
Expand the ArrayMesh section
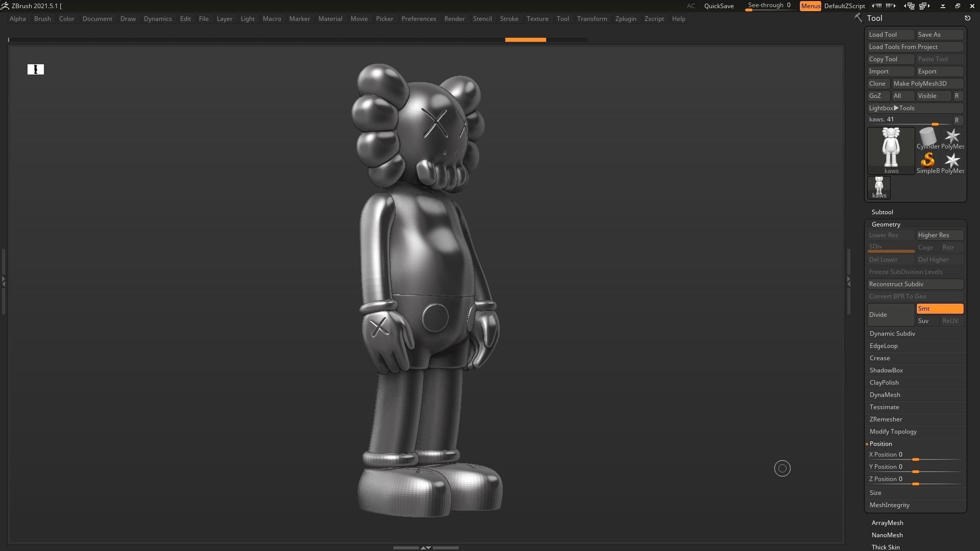tap(887, 523)
